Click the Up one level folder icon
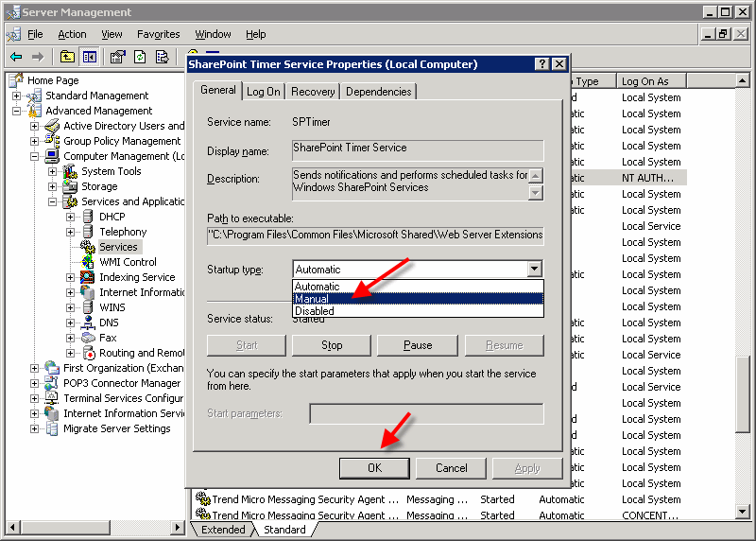756x541 pixels. (x=67, y=57)
